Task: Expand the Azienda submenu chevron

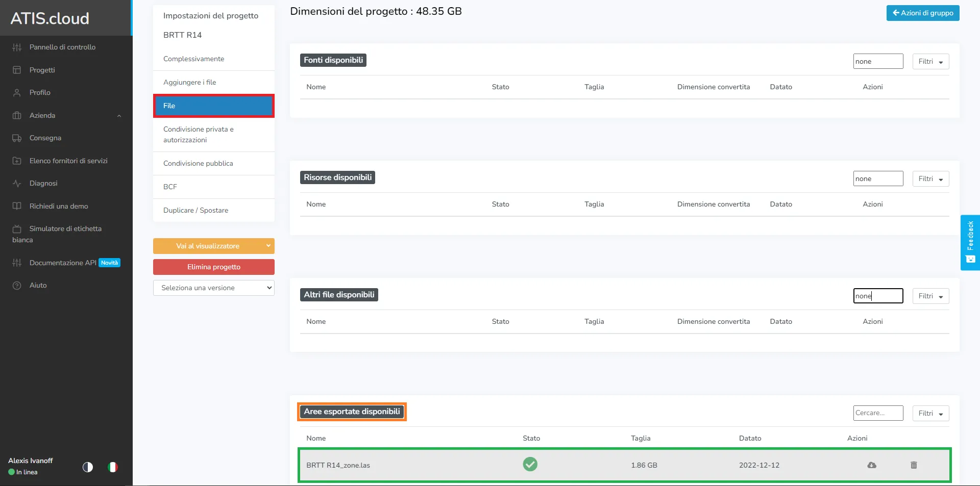Action: [x=119, y=116]
